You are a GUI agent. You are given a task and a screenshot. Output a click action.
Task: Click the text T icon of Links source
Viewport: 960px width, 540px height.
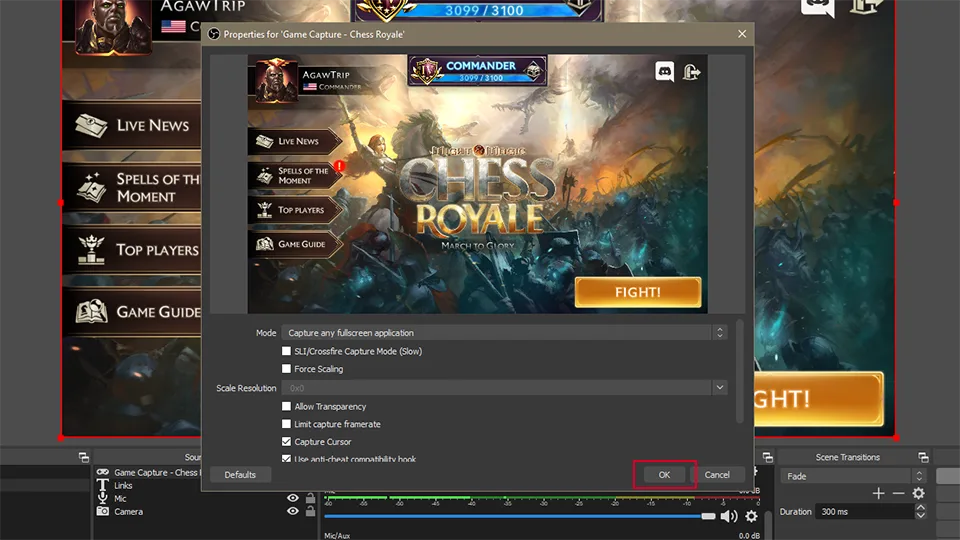tap(103, 485)
